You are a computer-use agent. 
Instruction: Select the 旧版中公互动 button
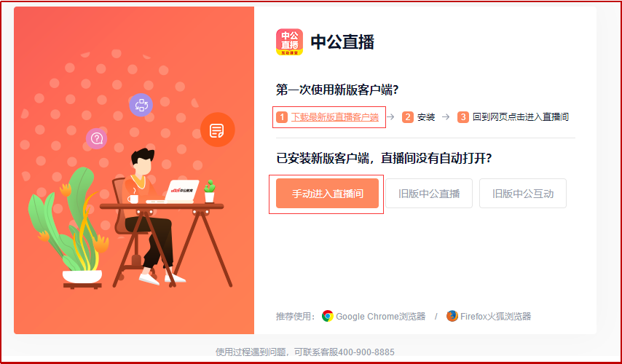coord(523,194)
